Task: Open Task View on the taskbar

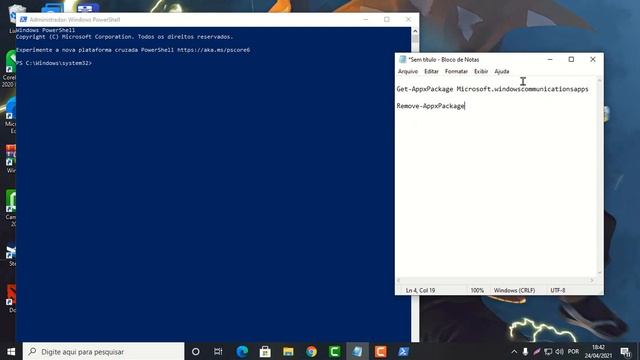Action: tap(218, 351)
